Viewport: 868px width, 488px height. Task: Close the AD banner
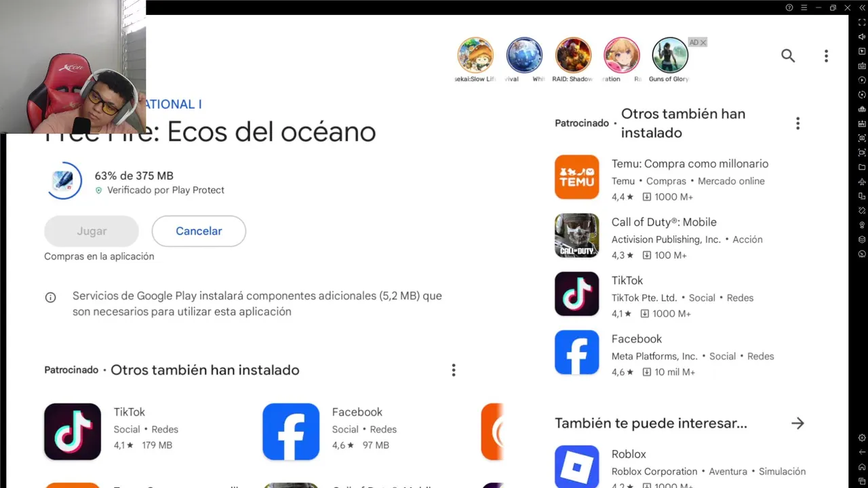tap(703, 43)
